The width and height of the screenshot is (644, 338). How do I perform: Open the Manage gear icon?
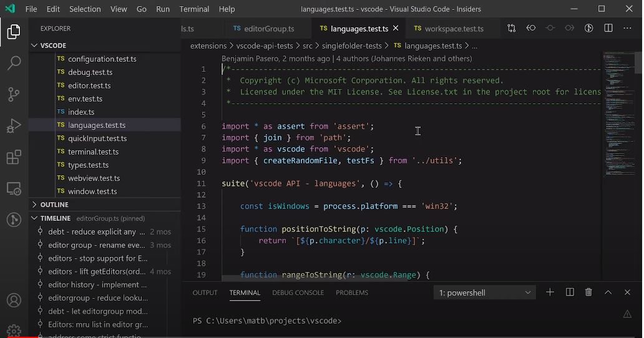tap(14, 331)
